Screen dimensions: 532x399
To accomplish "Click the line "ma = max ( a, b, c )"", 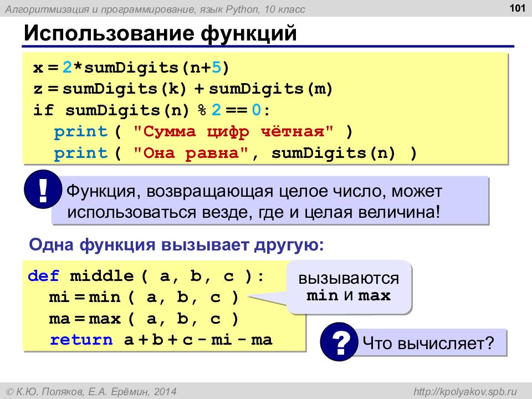I will 144,319.
